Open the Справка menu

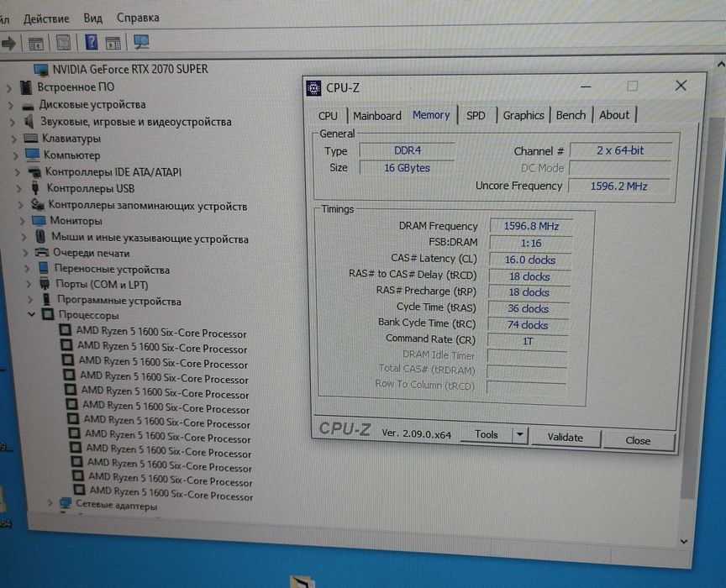[x=138, y=18]
